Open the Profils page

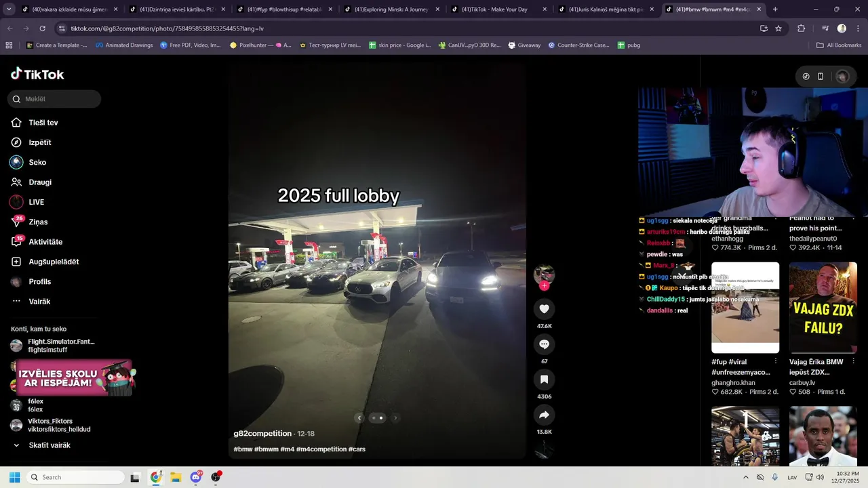[x=39, y=281]
